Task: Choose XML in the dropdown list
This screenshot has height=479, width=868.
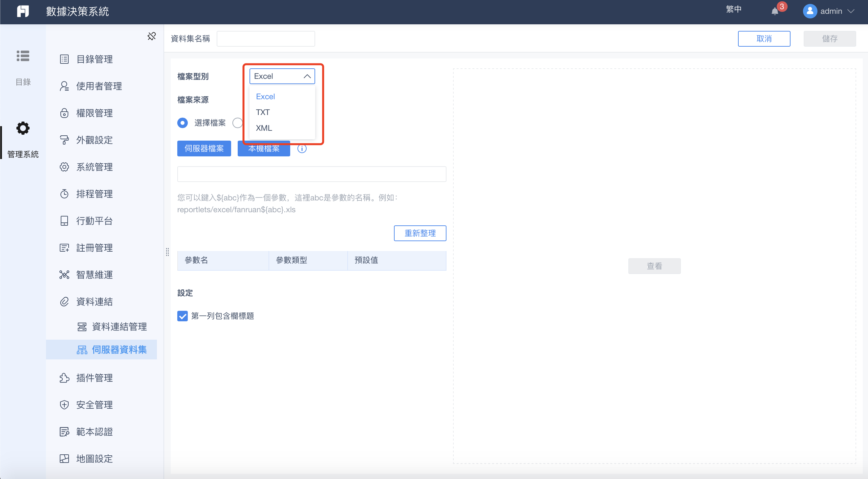Action: [282, 128]
